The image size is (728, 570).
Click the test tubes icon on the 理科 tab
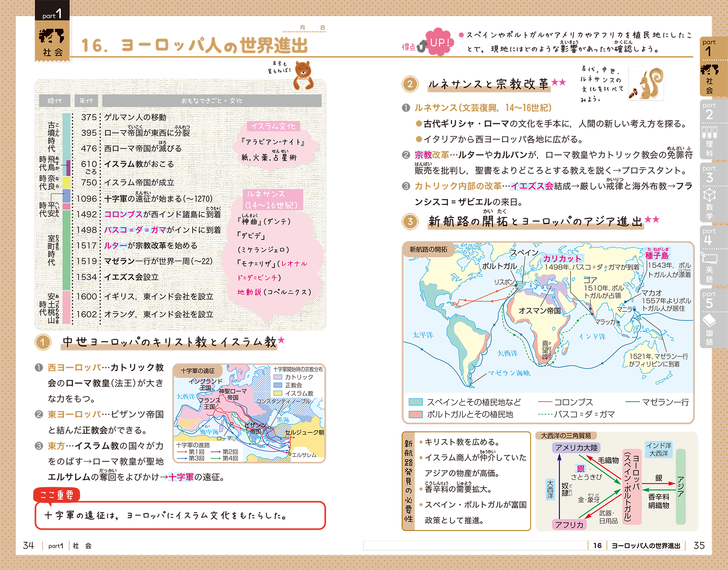point(709,132)
